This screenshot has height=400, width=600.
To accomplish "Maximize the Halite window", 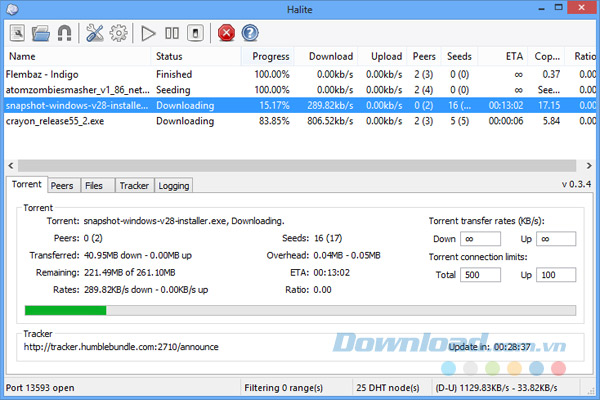I will pos(559,8).
